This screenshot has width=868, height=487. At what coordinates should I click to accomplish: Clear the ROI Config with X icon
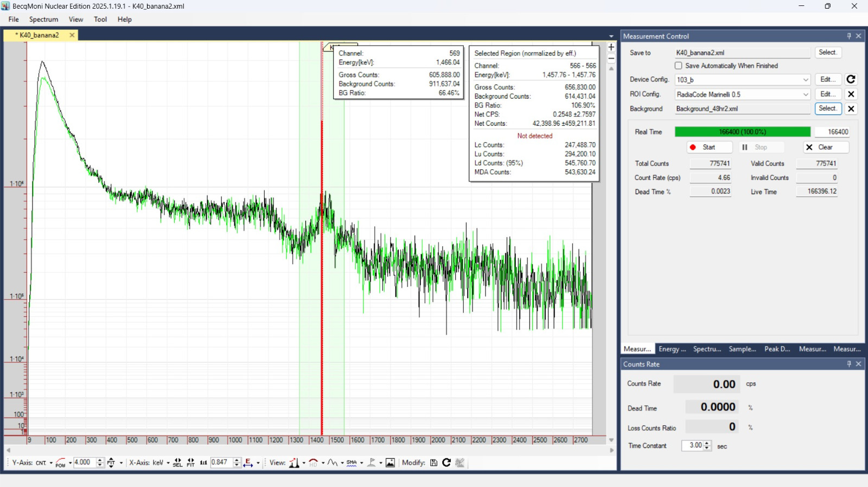pyautogui.click(x=851, y=94)
